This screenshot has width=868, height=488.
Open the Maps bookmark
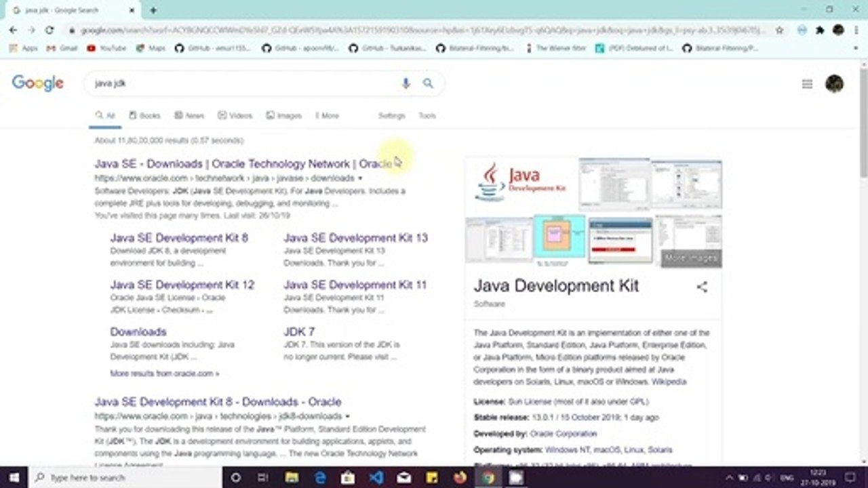point(151,48)
